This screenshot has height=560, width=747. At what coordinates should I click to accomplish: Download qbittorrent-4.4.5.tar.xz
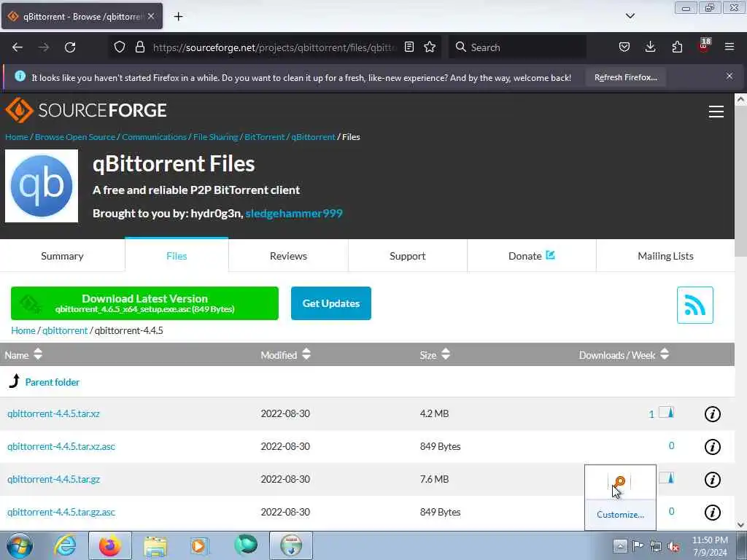coord(53,413)
